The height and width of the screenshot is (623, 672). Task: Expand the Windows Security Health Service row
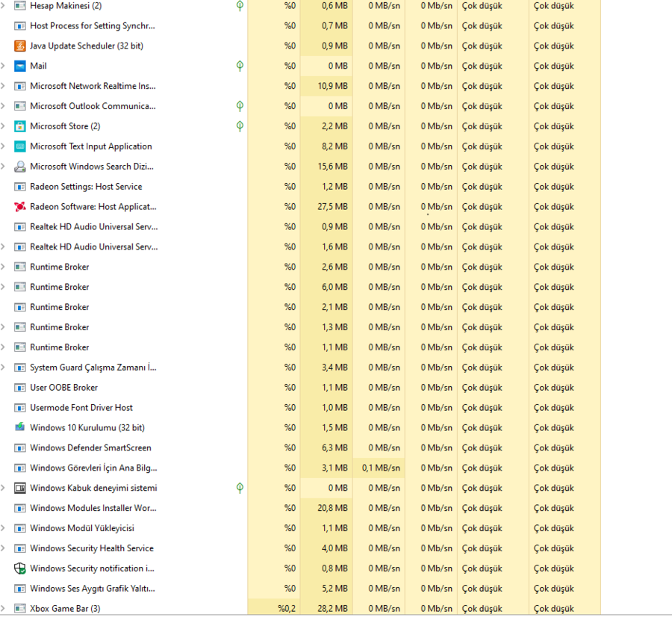(3, 548)
